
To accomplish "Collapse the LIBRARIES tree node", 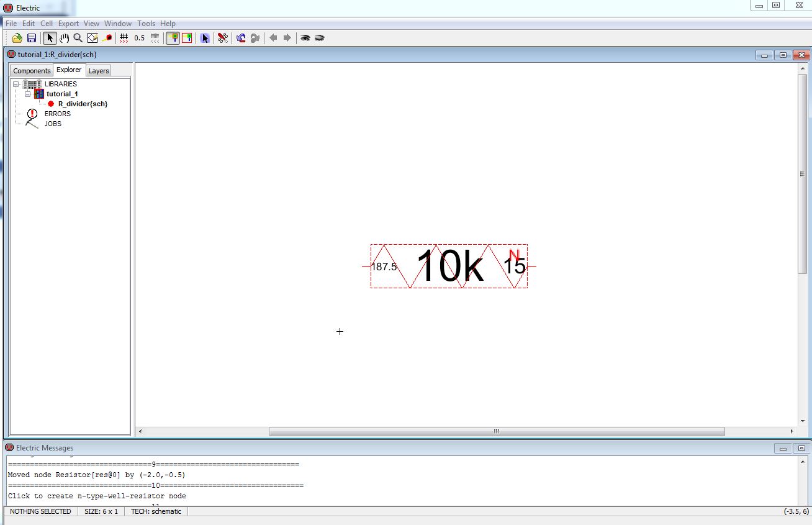I will (x=16, y=84).
